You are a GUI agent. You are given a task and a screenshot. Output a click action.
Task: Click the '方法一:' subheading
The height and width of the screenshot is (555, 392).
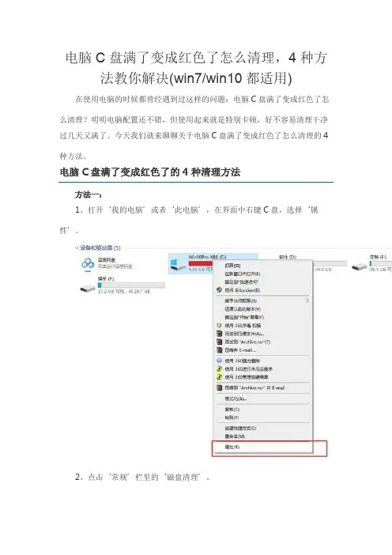tap(88, 194)
